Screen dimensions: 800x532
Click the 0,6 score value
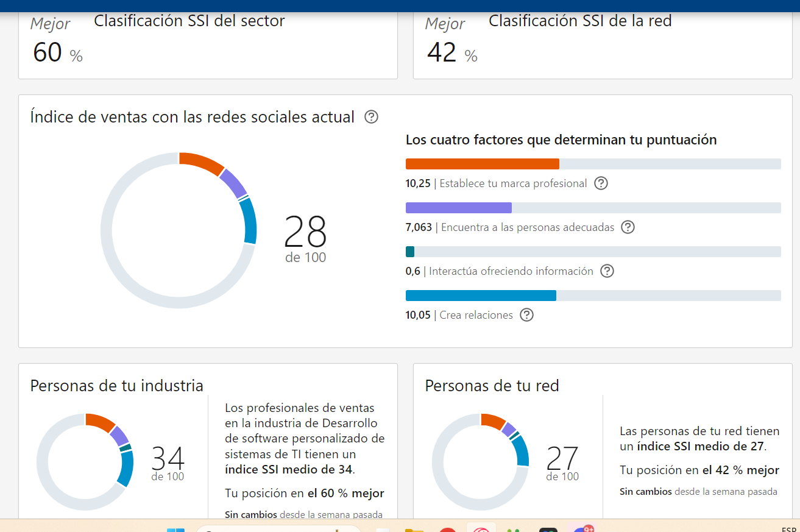[x=413, y=271]
